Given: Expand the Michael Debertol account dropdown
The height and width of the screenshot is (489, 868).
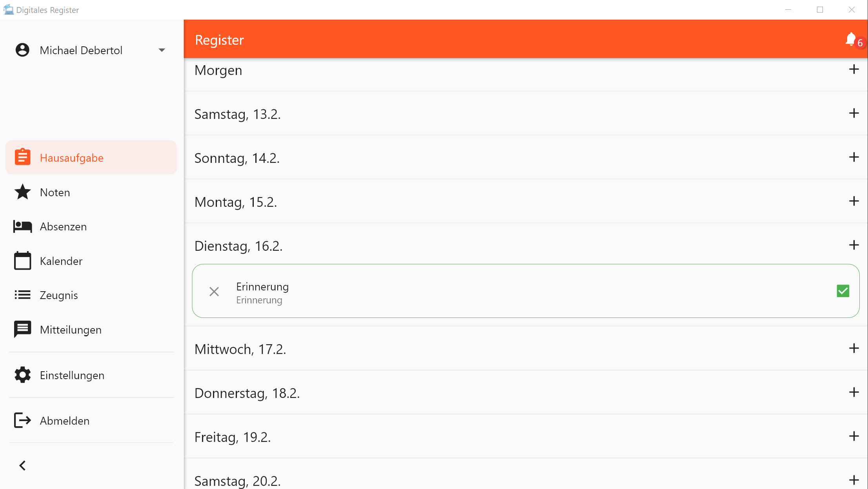Looking at the screenshot, I should pyautogui.click(x=162, y=50).
